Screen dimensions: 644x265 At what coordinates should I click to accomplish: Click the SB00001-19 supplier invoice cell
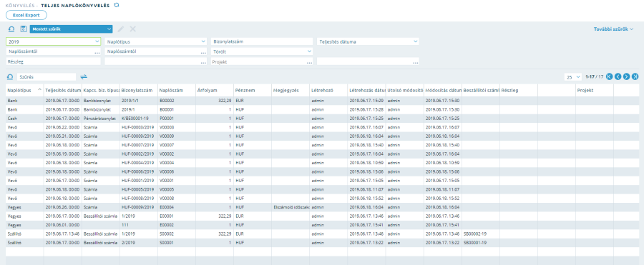[481, 242]
